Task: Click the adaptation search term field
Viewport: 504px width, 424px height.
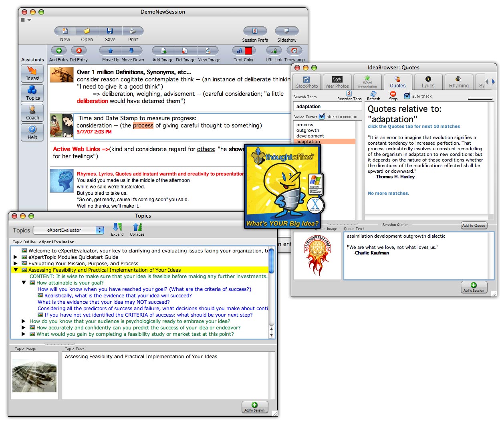Action: (327, 107)
